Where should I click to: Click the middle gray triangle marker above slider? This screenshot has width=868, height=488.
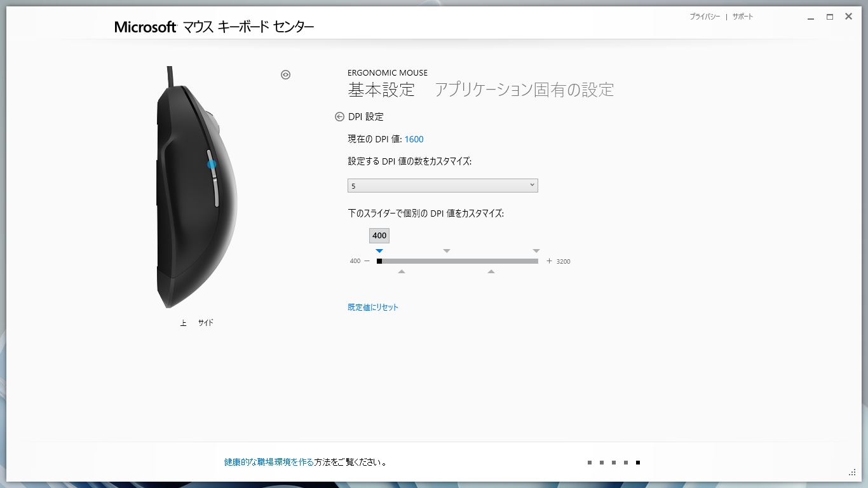tap(447, 250)
